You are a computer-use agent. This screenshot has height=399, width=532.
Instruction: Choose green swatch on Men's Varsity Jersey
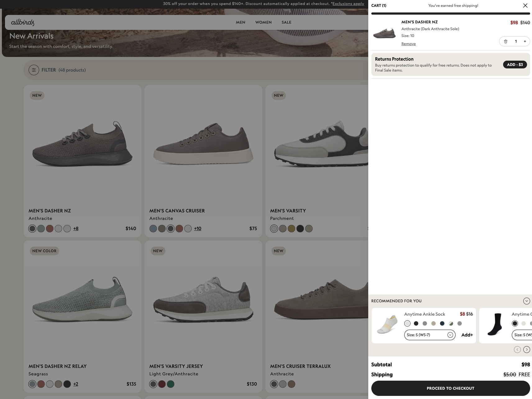pyautogui.click(x=171, y=384)
